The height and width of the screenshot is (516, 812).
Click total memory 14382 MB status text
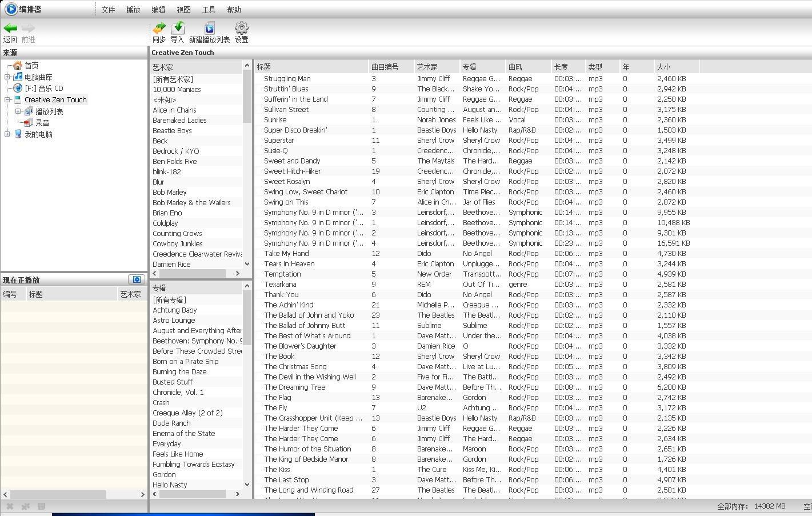751,506
